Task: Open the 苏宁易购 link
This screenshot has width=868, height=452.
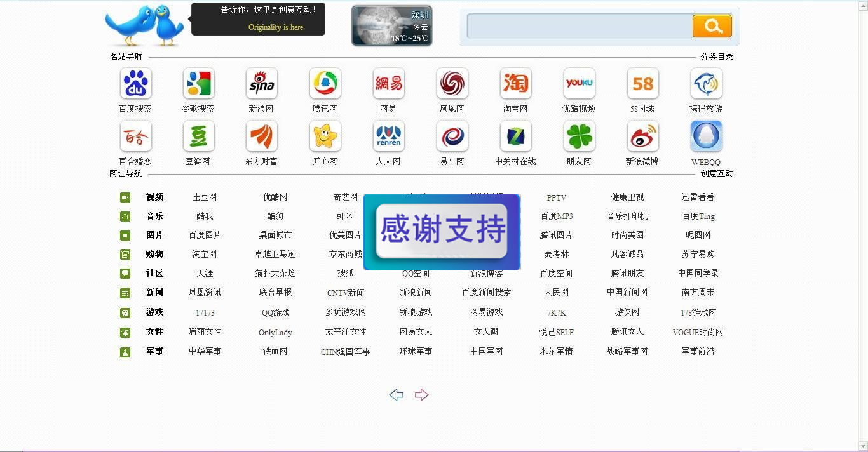Action: point(698,254)
